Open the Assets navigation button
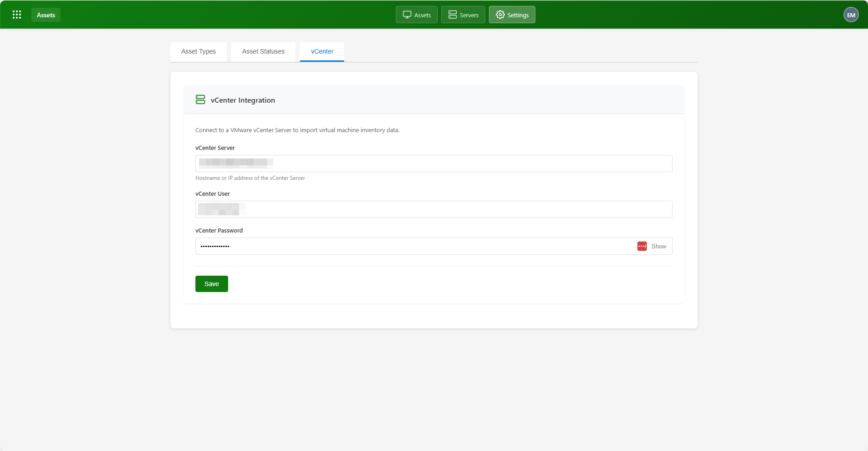 [x=417, y=15]
